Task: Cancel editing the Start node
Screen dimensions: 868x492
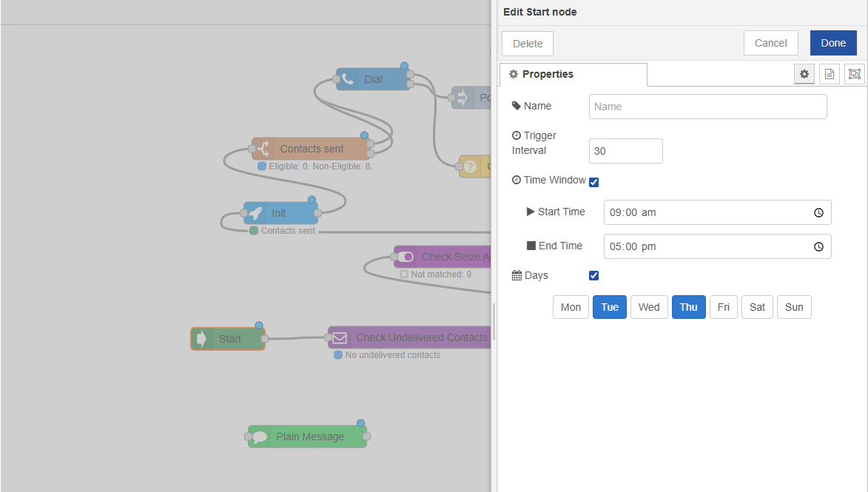Action: [x=770, y=43]
